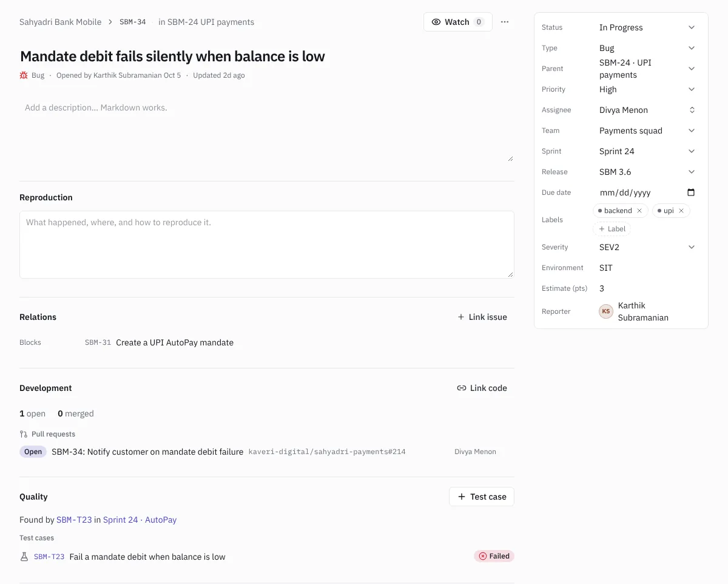Focus the Reproduction text box
The height and width of the screenshot is (584, 728).
click(x=267, y=245)
